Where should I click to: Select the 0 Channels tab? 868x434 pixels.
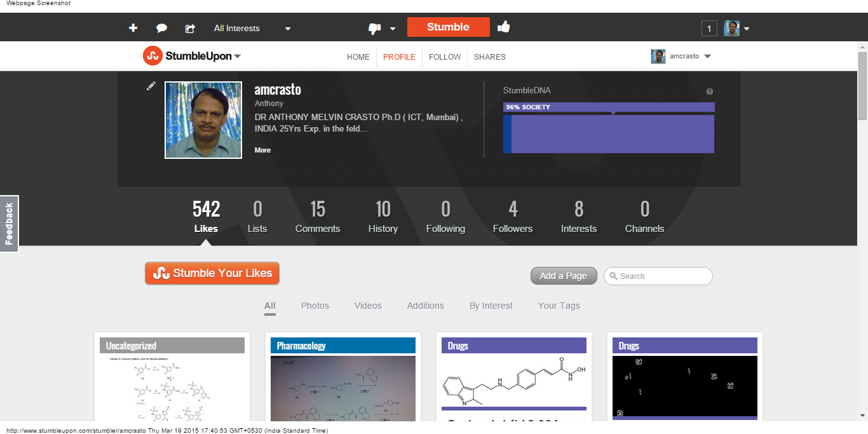point(644,217)
